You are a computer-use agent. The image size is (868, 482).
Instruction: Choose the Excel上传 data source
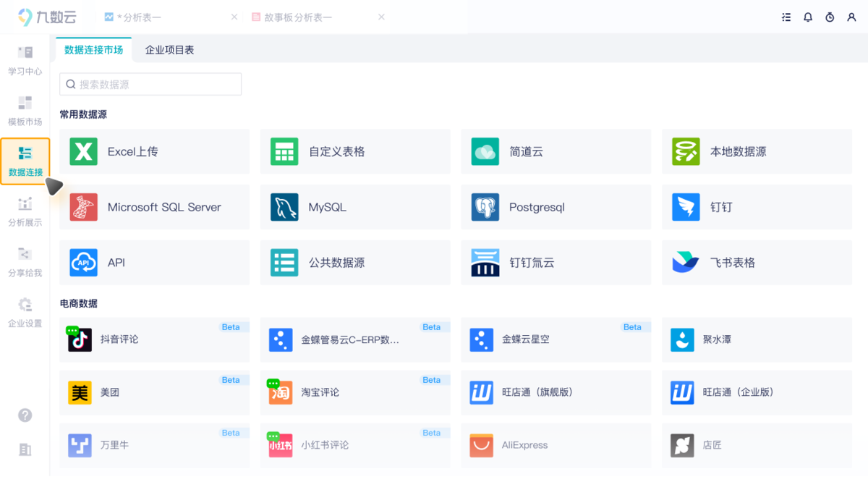(x=154, y=152)
